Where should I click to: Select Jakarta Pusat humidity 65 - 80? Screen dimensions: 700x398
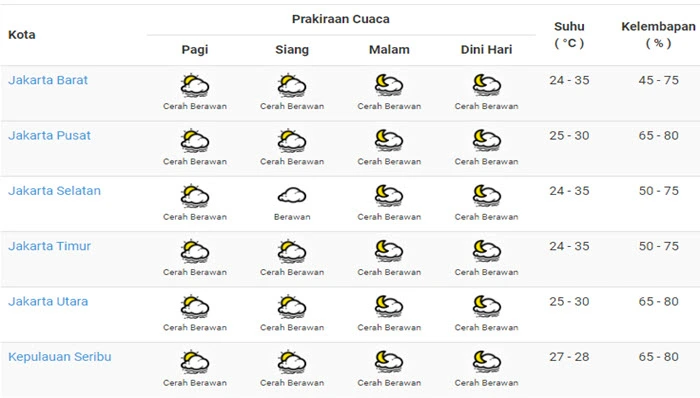coord(658,136)
